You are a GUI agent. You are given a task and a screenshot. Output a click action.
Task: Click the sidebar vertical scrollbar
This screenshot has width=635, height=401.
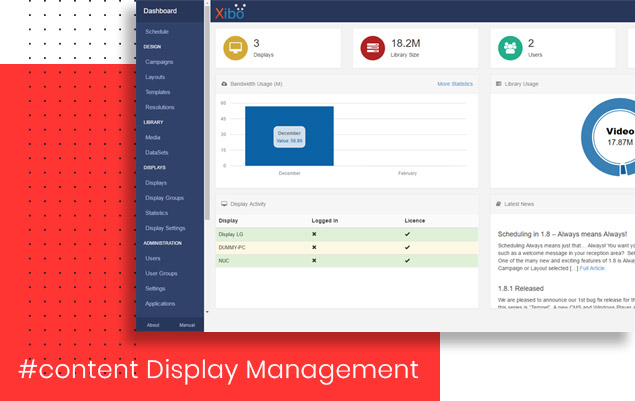tap(207, 113)
